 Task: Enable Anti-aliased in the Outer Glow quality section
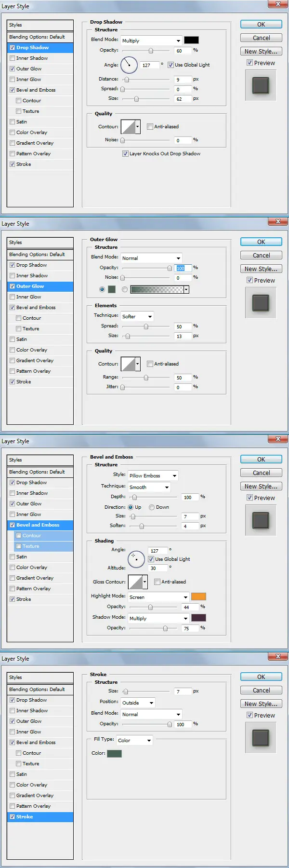(150, 364)
